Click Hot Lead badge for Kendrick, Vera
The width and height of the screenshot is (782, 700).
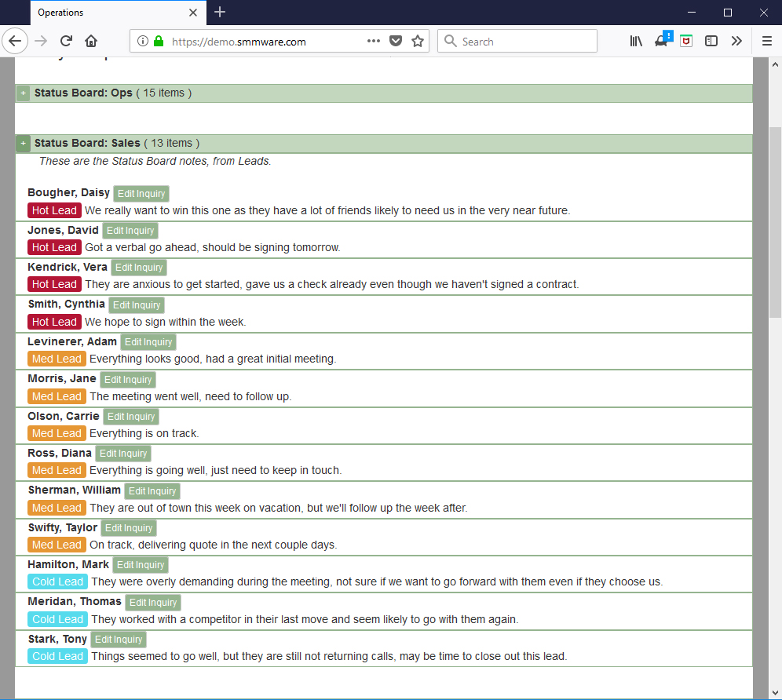(x=54, y=284)
